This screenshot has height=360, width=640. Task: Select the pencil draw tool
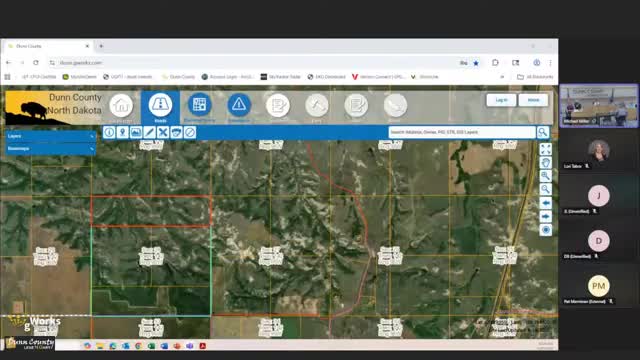tap(149, 132)
